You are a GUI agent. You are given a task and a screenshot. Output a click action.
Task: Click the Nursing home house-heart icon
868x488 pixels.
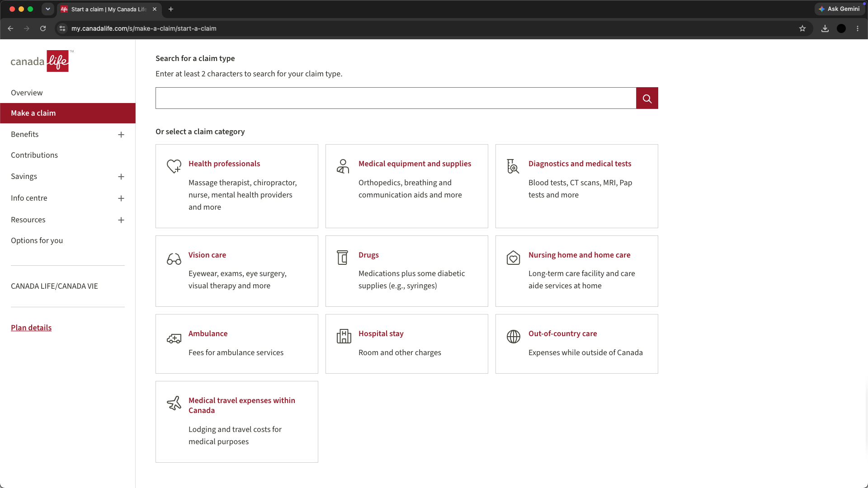513,258
